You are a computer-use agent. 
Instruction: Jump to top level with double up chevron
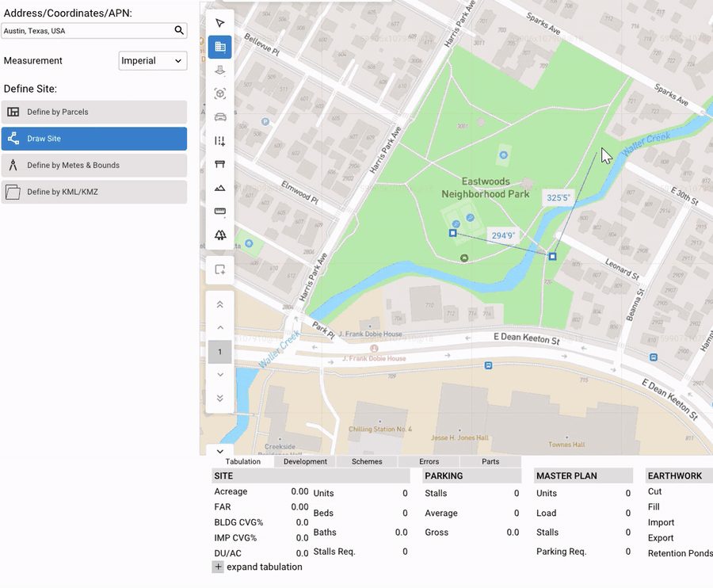click(x=220, y=304)
